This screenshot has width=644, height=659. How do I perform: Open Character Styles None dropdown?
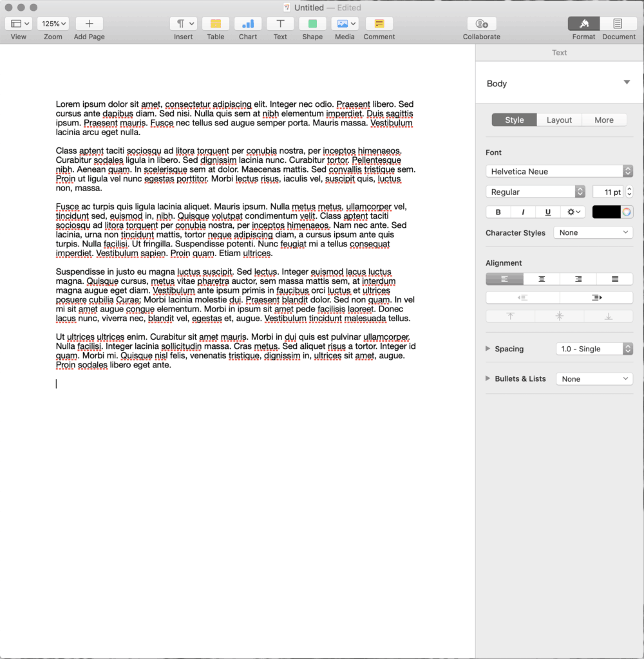[593, 232]
